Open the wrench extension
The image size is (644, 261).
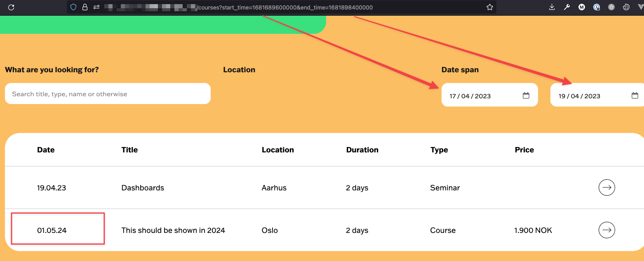(x=567, y=7)
